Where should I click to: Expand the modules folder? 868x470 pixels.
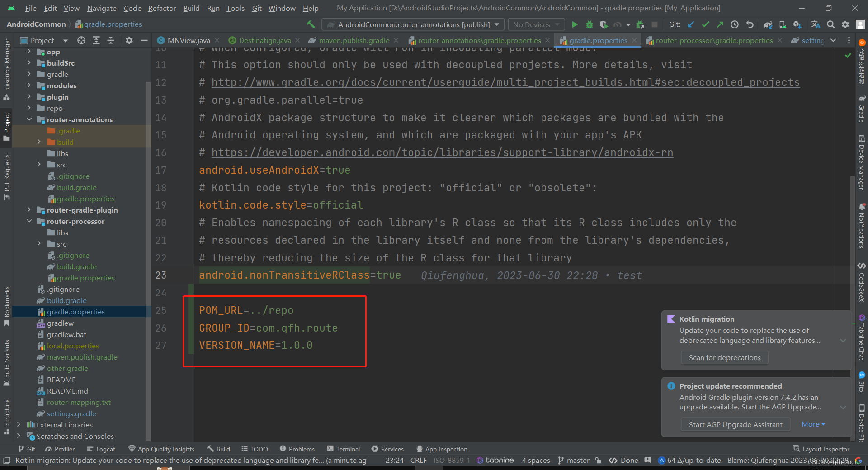click(x=29, y=85)
